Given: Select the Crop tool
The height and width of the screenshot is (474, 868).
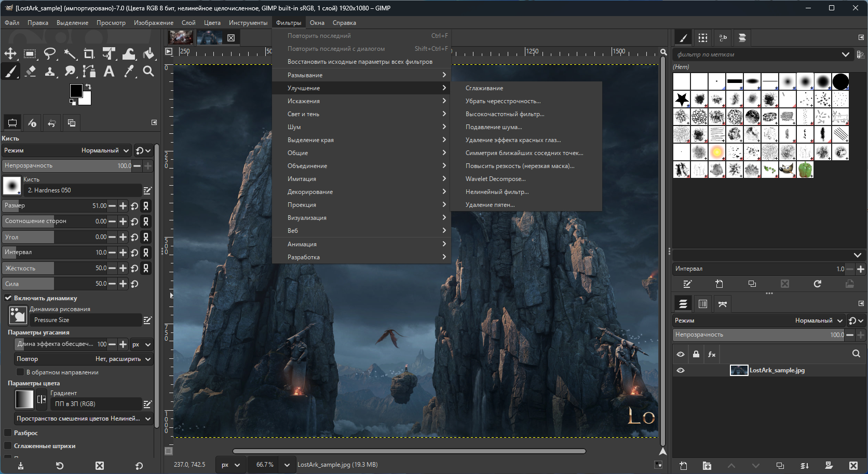Looking at the screenshot, I should 89,54.
